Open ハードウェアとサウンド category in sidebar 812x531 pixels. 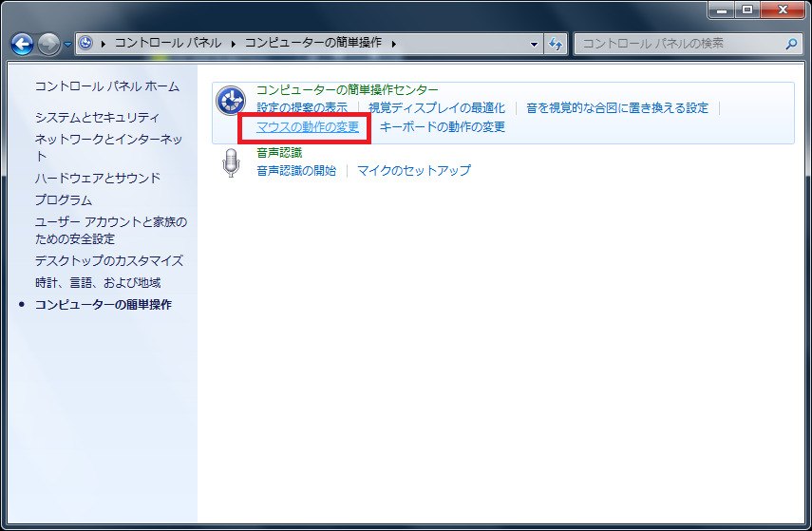point(98,178)
